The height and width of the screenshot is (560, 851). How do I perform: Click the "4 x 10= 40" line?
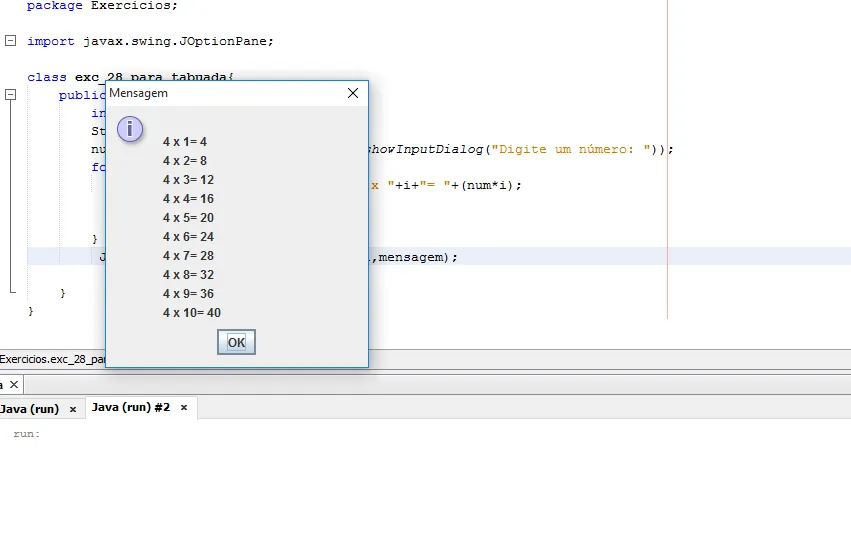(192, 313)
